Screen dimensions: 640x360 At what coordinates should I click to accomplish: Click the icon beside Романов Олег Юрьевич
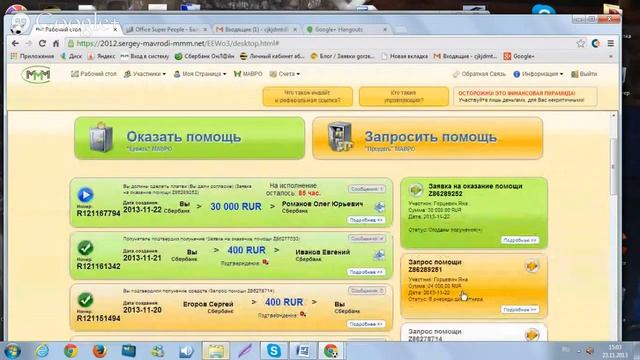click(x=380, y=207)
